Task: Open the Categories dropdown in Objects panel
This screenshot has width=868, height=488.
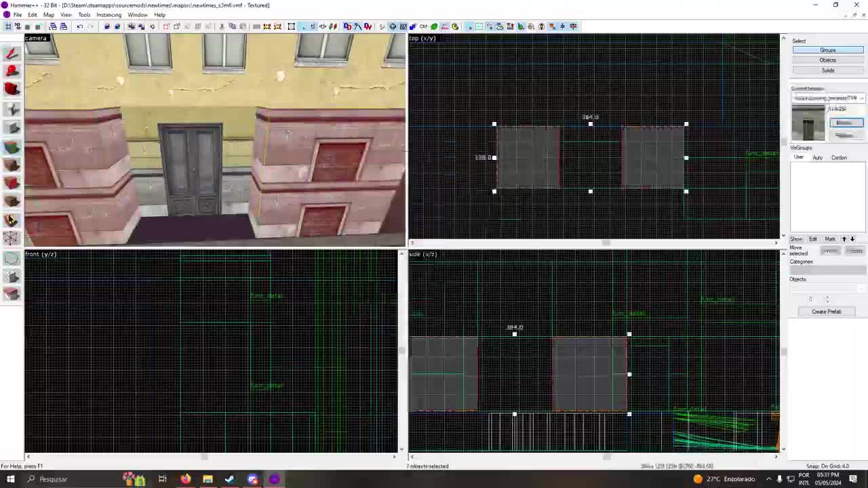Action: 827,270
